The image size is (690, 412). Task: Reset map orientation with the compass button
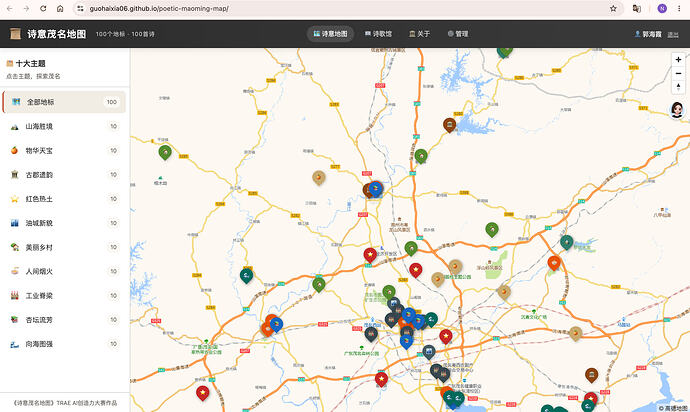[x=678, y=87]
